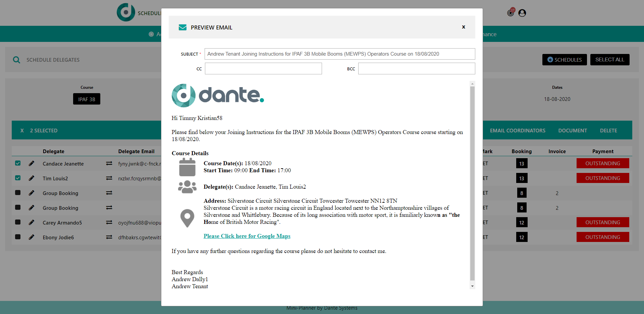
Task: Edit Candace Jeanette using the pencil icon
Action: (32, 164)
